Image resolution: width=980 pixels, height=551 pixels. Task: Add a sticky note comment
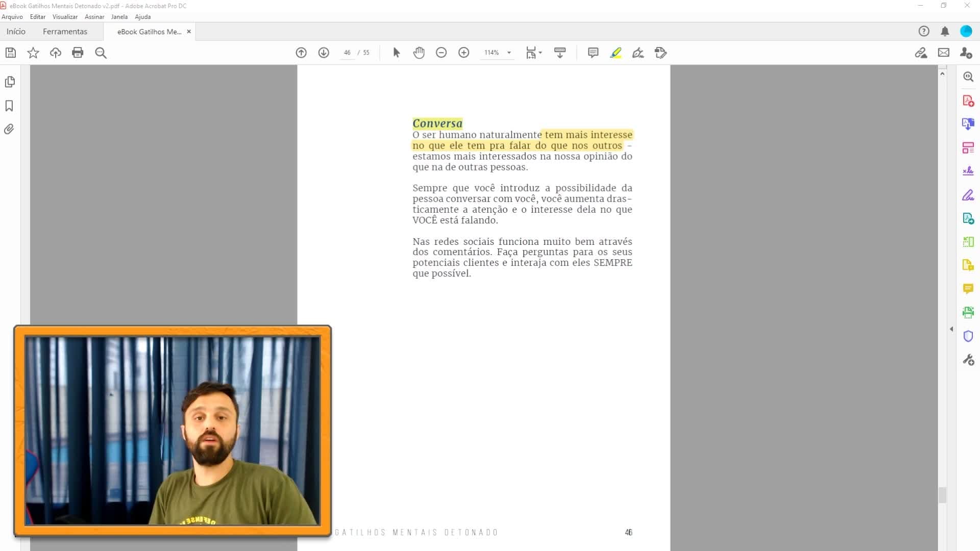coord(593,53)
